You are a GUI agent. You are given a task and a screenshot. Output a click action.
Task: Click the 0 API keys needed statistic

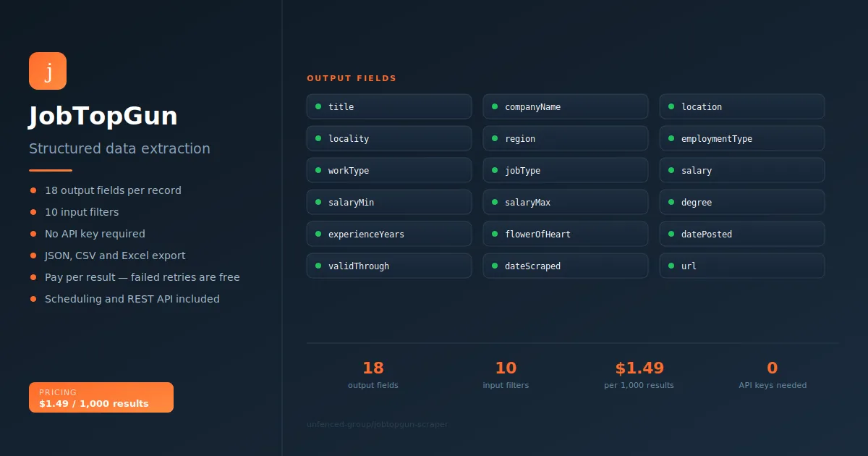click(773, 375)
